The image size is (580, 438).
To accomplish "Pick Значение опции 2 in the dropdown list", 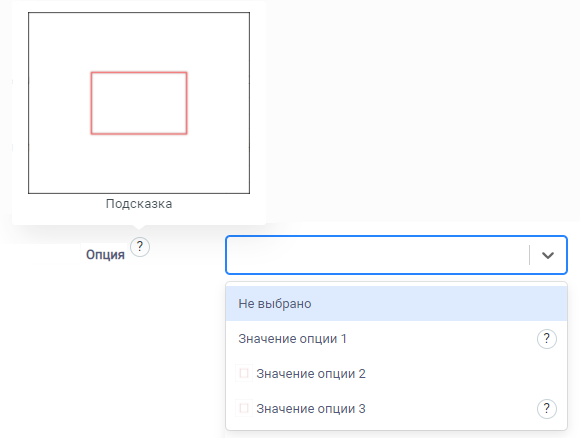I will pos(311,374).
